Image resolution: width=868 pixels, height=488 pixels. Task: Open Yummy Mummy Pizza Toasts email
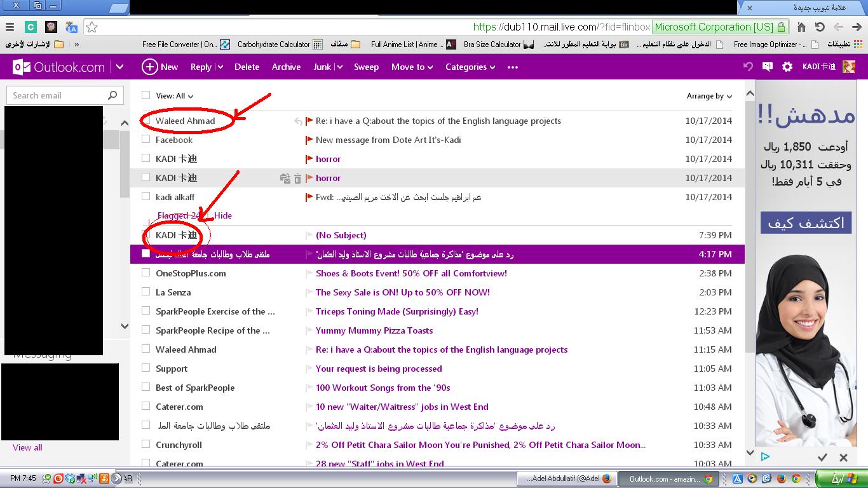pos(374,330)
